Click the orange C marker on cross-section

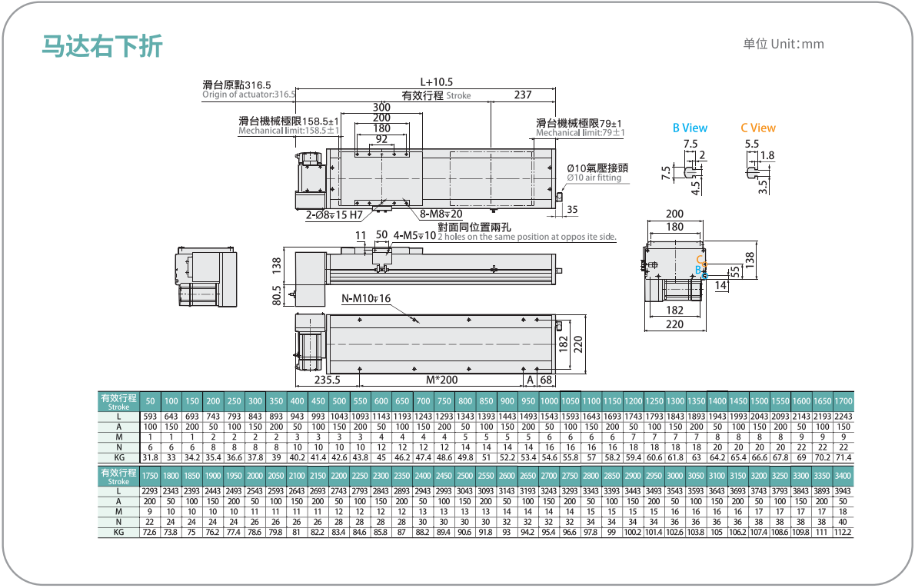pyautogui.click(x=700, y=261)
